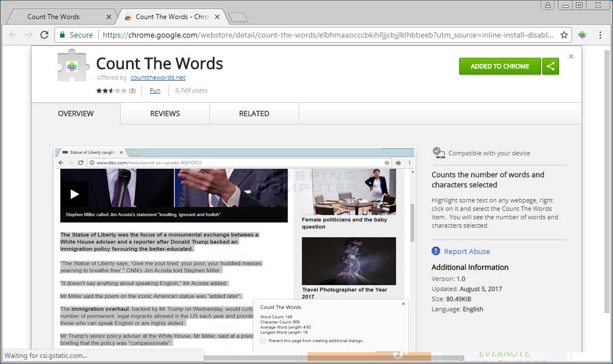The height and width of the screenshot is (364, 613).
Task: Click 'Female politicians and the baby question' caption
Action: pyautogui.click(x=345, y=223)
